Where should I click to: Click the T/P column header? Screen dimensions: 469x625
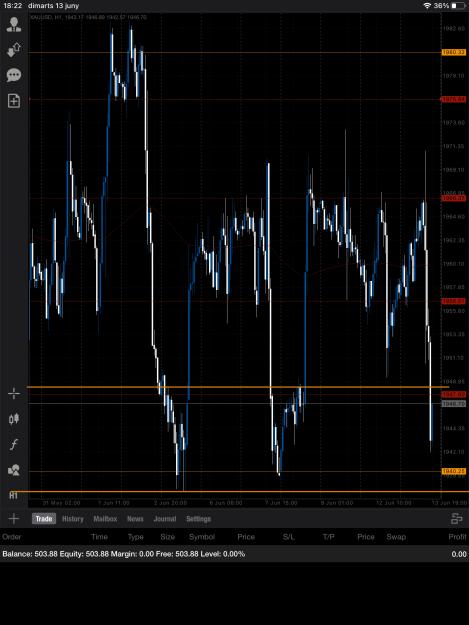328,537
